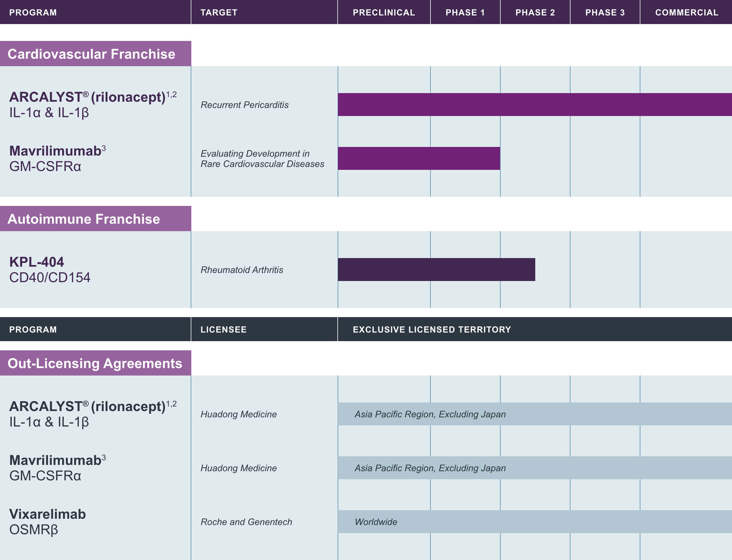Click Mavrilimumab in Out-Licensing Agreements
The width and height of the screenshot is (732, 560).
pos(57,460)
